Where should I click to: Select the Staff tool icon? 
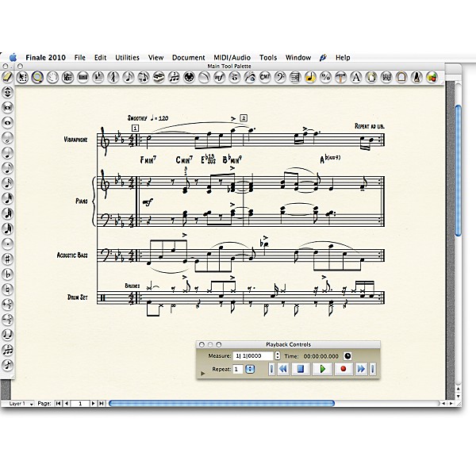[67, 78]
